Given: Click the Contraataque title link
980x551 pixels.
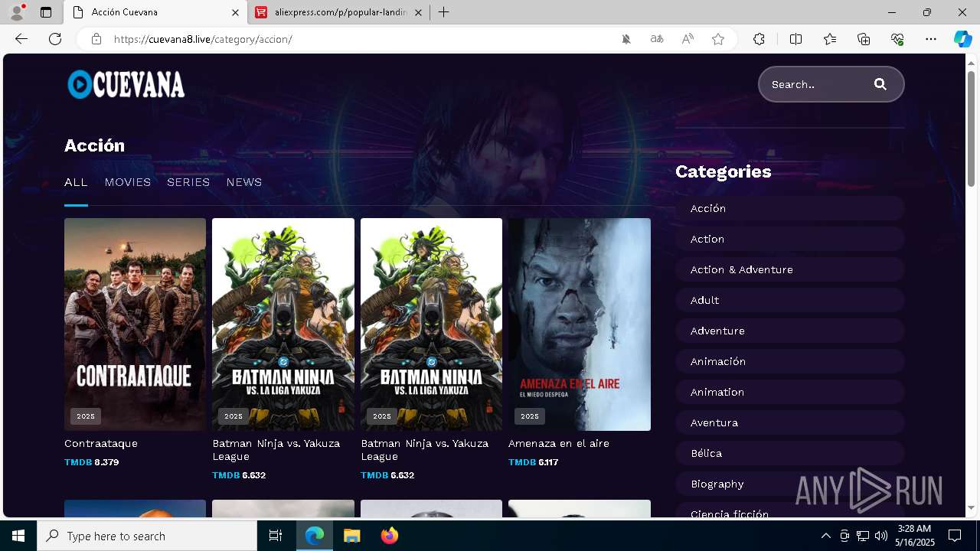Looking at the screenshot, I should (101, 443).
